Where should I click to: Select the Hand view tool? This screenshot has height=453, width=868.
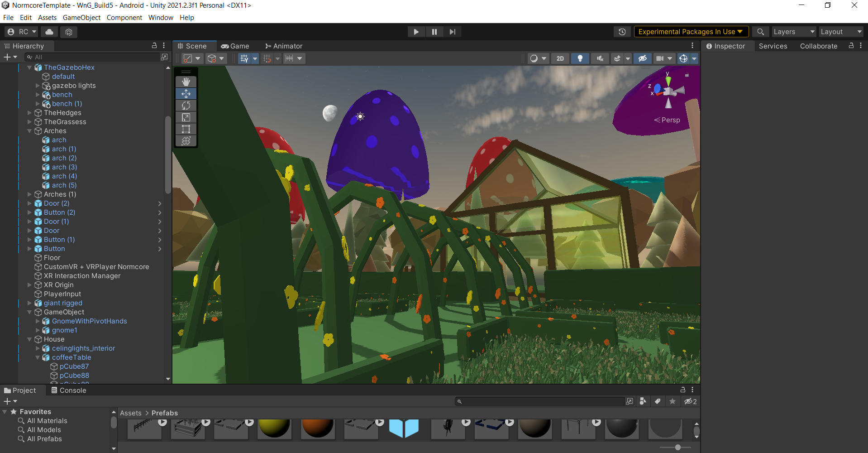point(186,82)
